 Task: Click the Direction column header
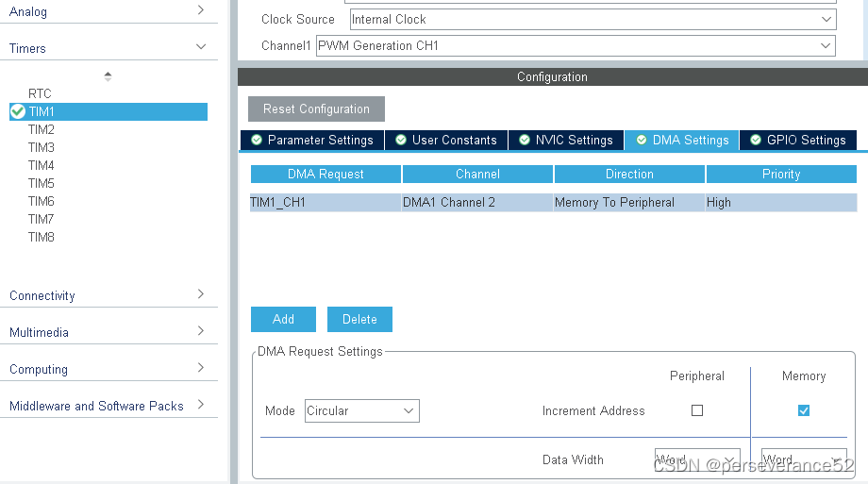pyautogui.click(x=629, y=174)
